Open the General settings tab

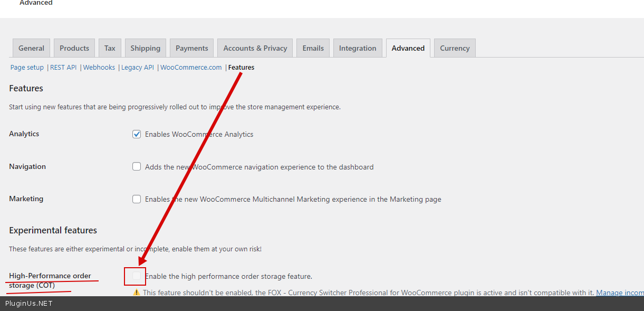click(31, 48)
